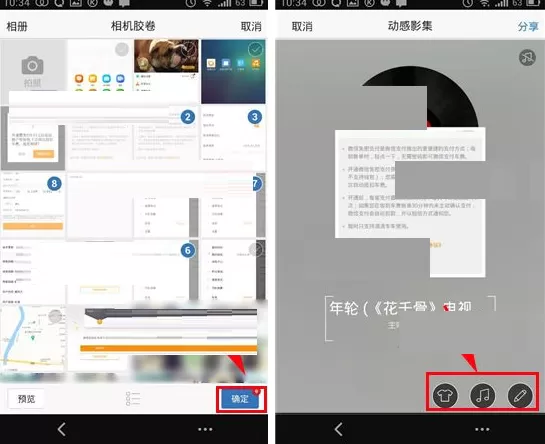
Task: Confirm selection with 确定 button
Action: point(240,399)
